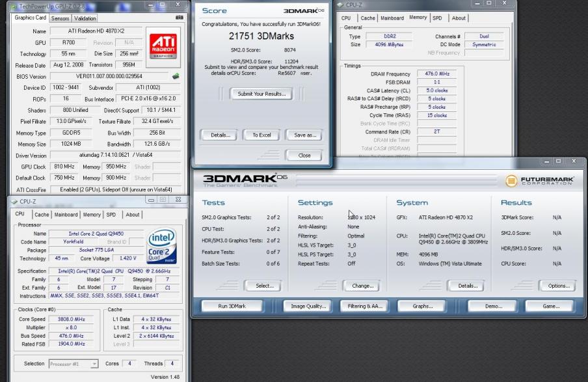Click the title bar icon of the CPU-Z memory window
This screenshot has height=382, width=588.
340,5
